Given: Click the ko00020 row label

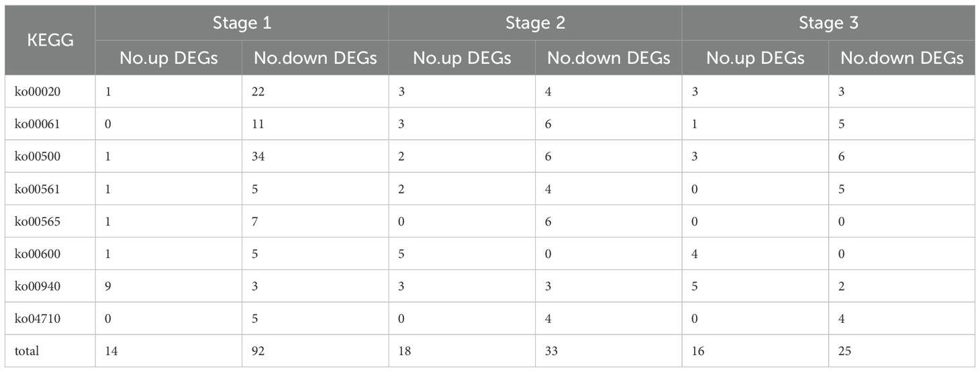Looking at the screenshot, I should (38, 91).
